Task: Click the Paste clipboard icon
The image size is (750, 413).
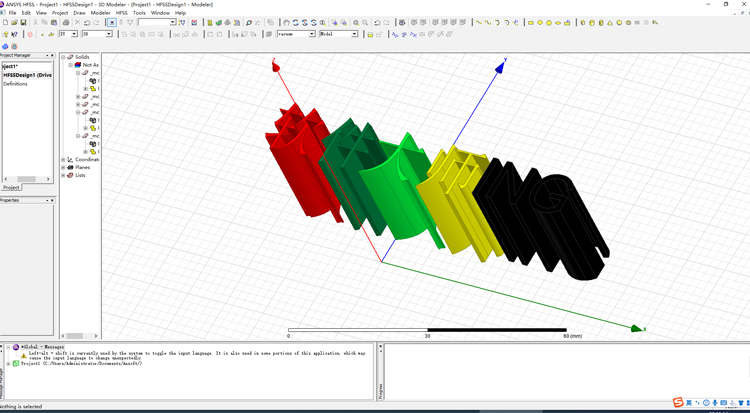Action: click(54, 22)
